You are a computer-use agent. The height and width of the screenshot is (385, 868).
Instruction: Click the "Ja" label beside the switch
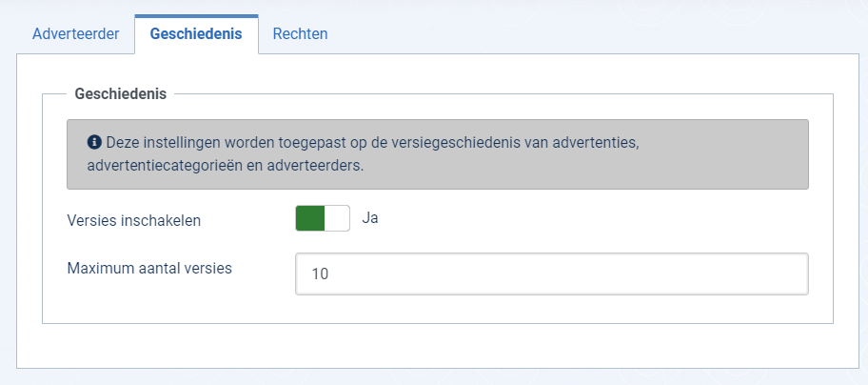point(370,218)
